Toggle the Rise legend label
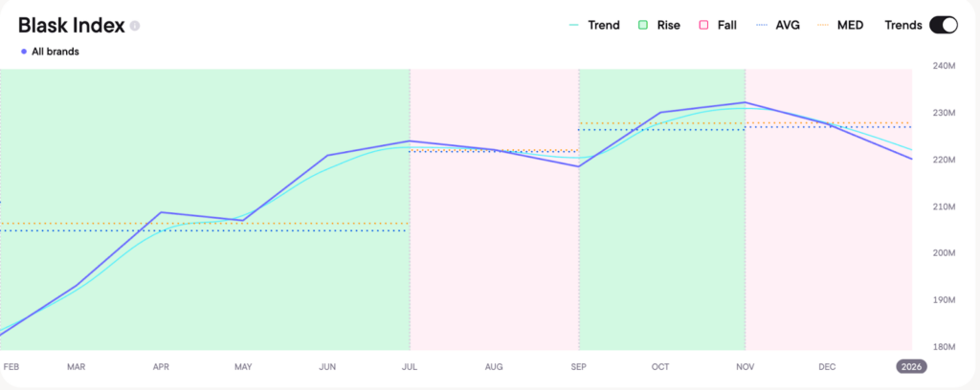The image size is (980, 390). click(x=668, y=25)
